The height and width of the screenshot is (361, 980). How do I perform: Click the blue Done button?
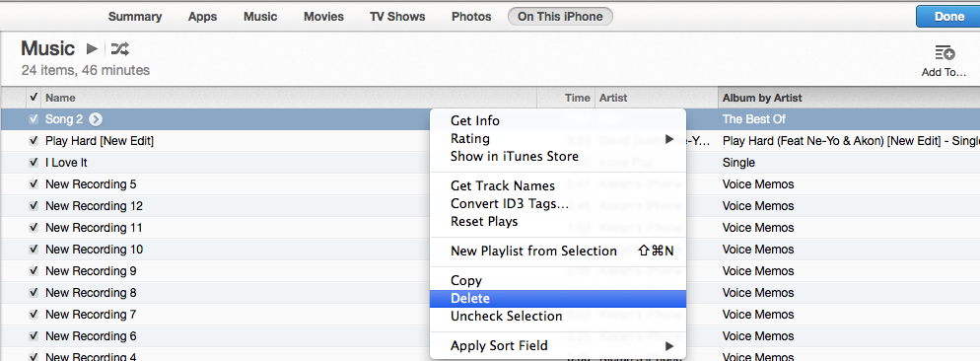(x=948, y=17)
